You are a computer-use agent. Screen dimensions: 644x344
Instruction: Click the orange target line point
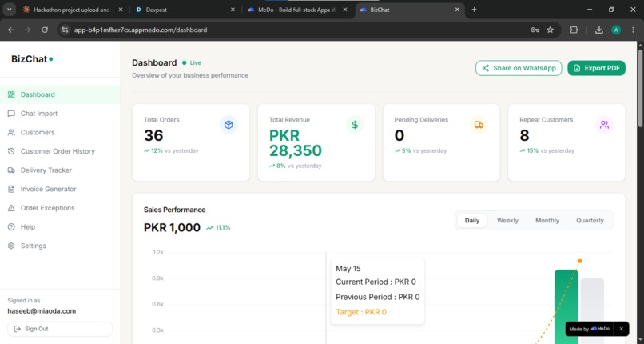pyautogui.click(x=579, y=261)
